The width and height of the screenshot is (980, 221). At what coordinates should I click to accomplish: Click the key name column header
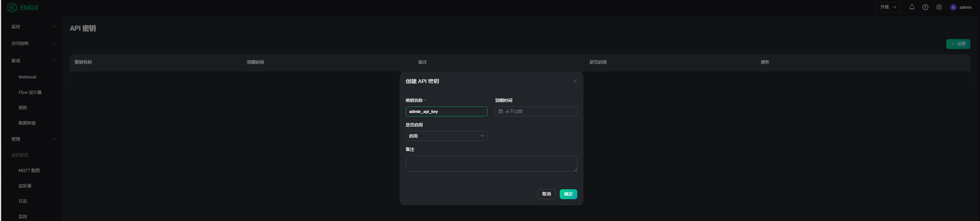[83, 62]
